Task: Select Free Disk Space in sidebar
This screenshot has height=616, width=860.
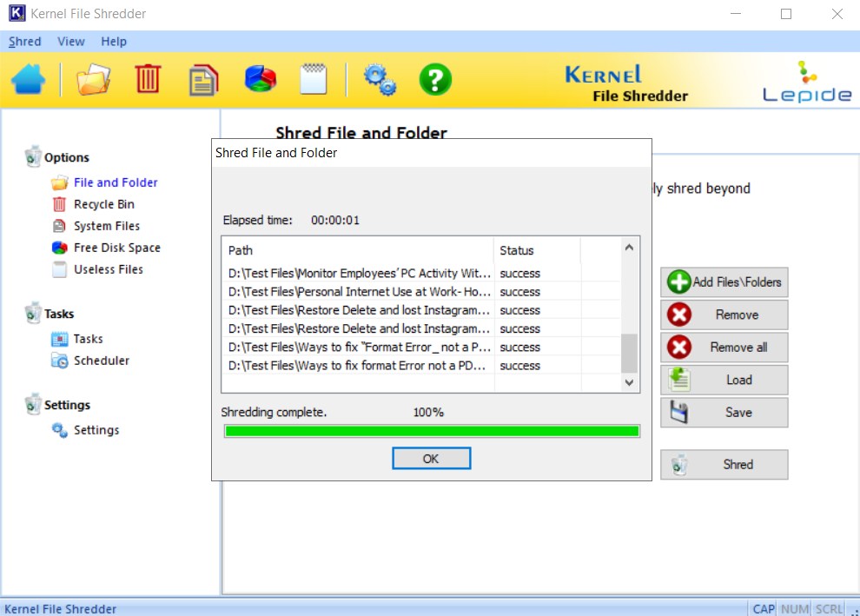Action: coord(117,248)
